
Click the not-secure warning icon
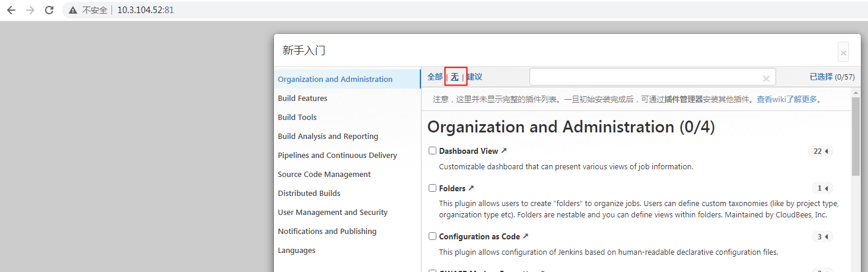[x=73, y=10]
